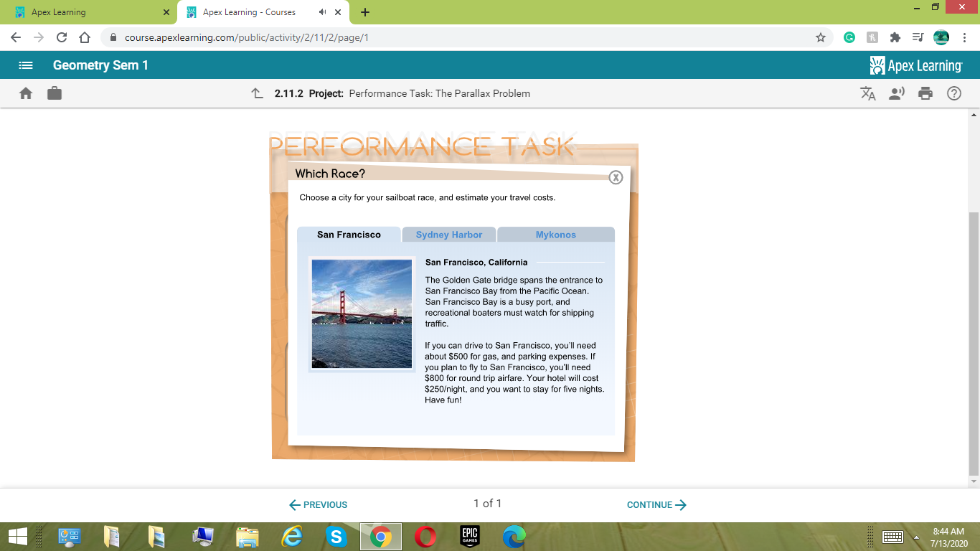Image resolution: width=980 pixels, height=551 pixels.
Task: Print the activity page
Action: [x=925, y=93]
